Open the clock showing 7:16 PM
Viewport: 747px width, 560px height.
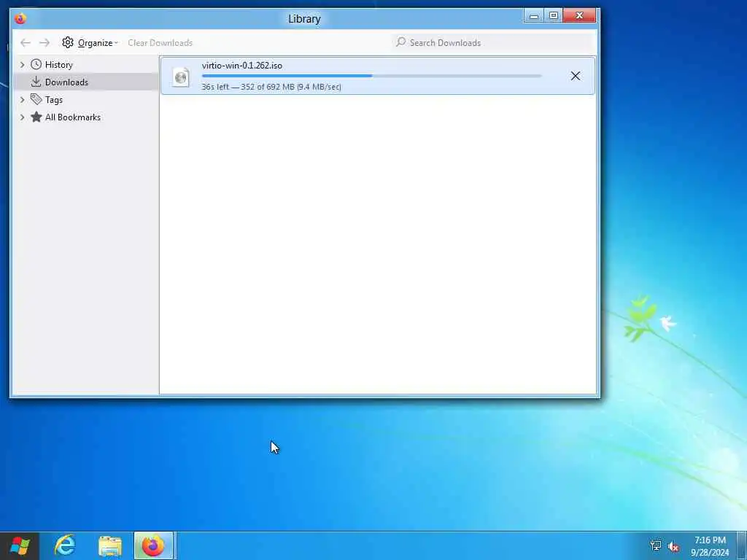click(x=710, y=546)
